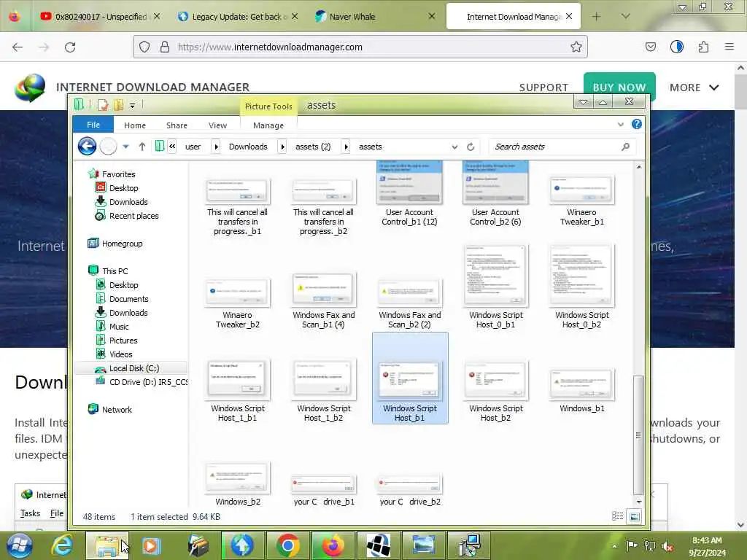Image resolution: width=747 pixels, height=560 pixels.
Task: Click the Explorer file list vertical scrollbar thumb
Action: click(x=638, y=435)
